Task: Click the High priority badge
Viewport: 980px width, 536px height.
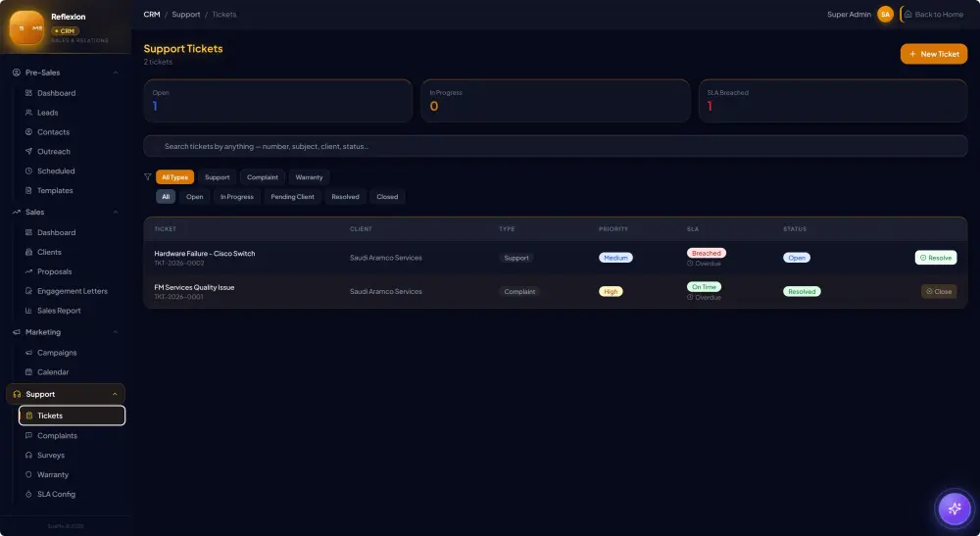Action: (611, 291)
